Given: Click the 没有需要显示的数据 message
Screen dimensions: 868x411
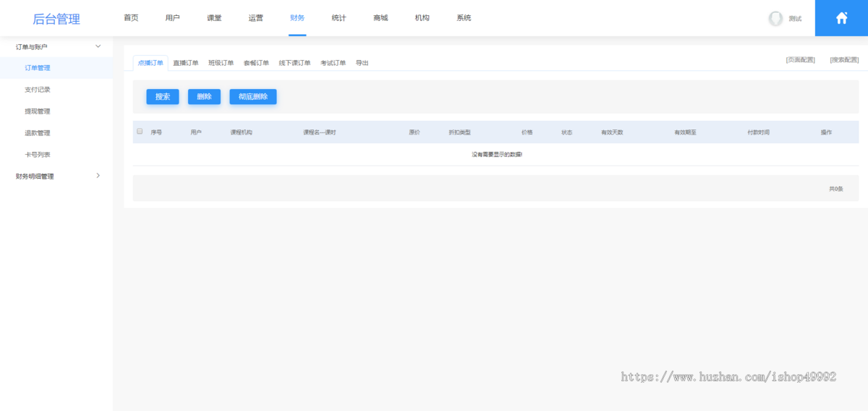Looking at the screenshot, I should coord(496,154).
